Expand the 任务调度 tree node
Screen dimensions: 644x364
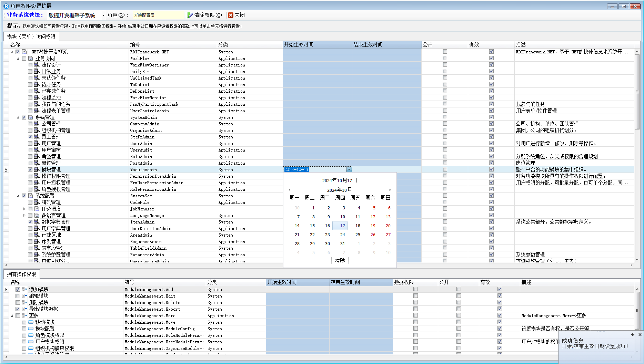coord(24,209)
